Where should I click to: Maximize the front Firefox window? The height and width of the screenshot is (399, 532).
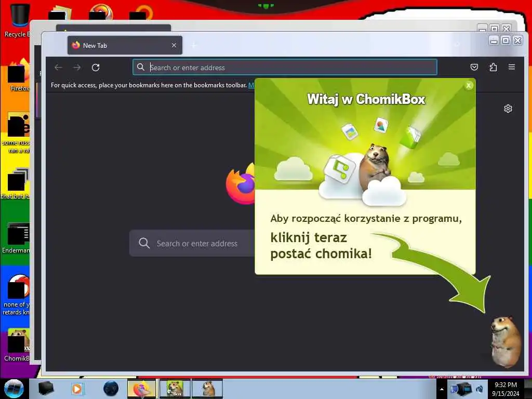click(x=506, y=41)
